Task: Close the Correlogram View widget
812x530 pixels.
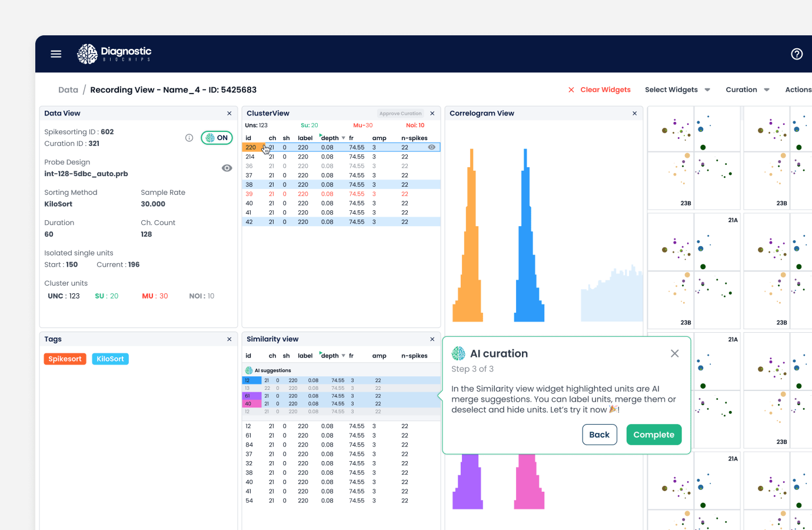Action: point(634,113)
